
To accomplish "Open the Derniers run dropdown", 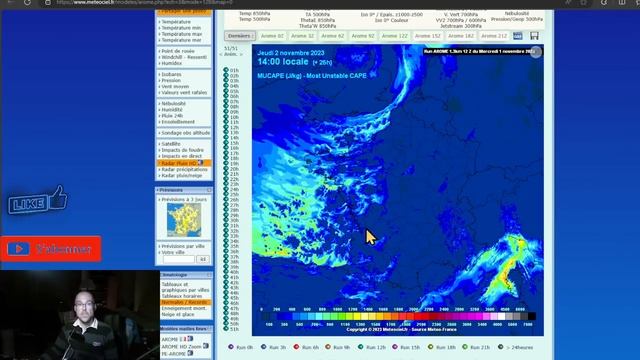I will pos(240,36).
